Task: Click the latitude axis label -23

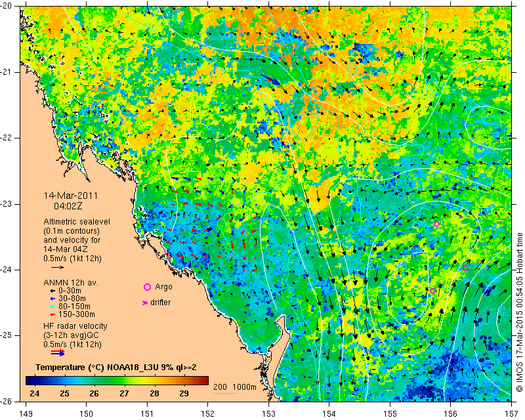Action: click(7, 204)
